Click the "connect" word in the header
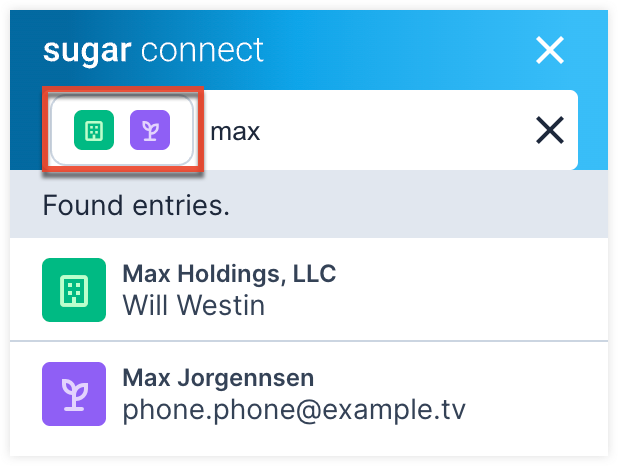Image resolution: width=618 pixels, height=466 pixels. click(x=204, y=49)
